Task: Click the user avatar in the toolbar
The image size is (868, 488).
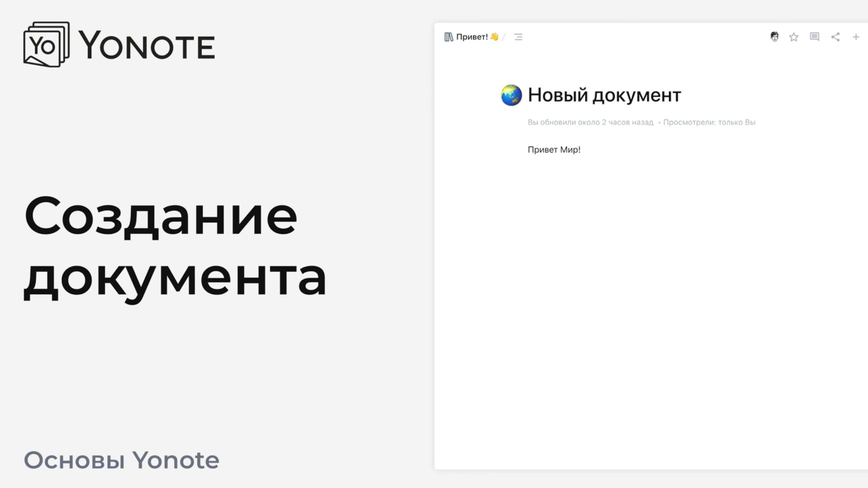Action: (774, 37)
